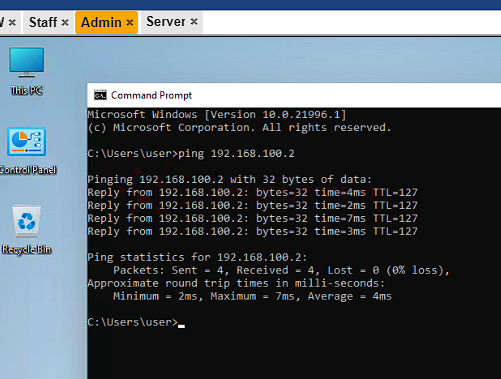Click the Minimum Maximum Average result line
The image size is (501, 379).
tap(252, 296)
